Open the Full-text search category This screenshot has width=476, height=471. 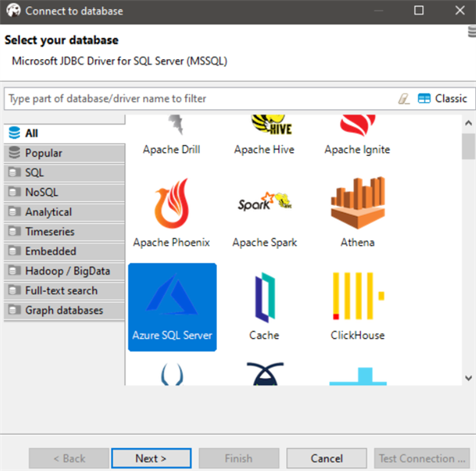pos(64,290)
